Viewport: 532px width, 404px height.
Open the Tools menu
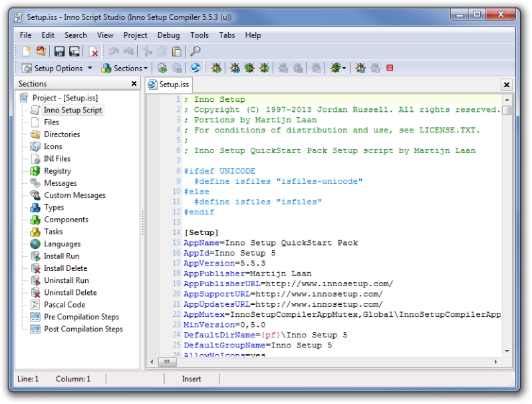tap(199, 35)
